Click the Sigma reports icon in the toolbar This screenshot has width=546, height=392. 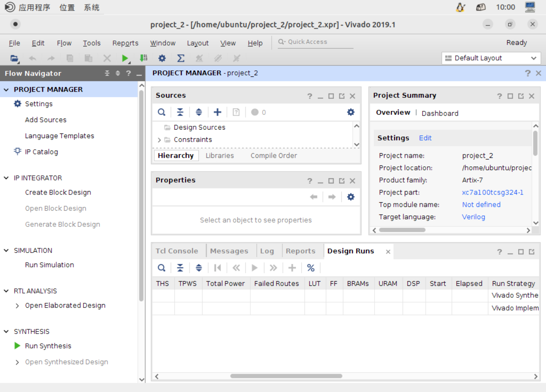coord(180,58)
